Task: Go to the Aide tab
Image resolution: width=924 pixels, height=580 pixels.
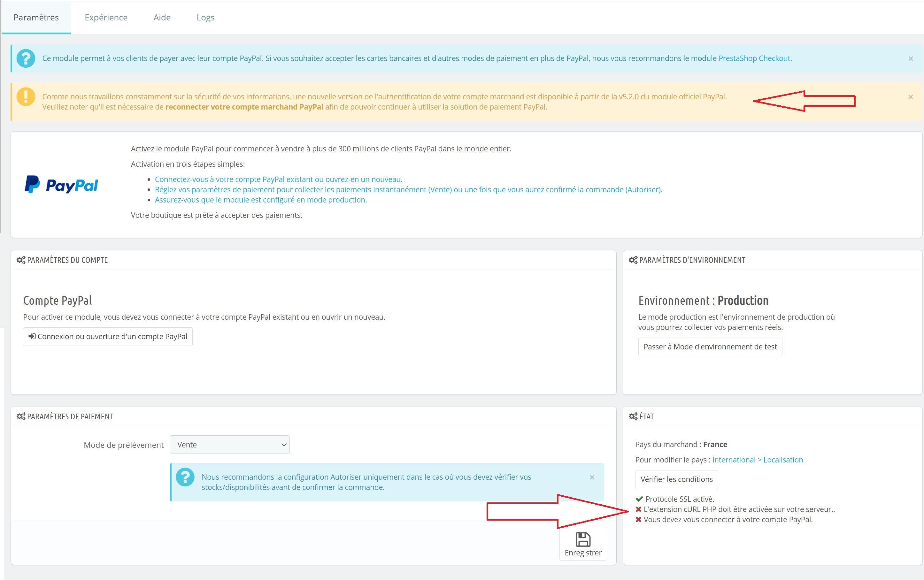Action: [162, 18]
